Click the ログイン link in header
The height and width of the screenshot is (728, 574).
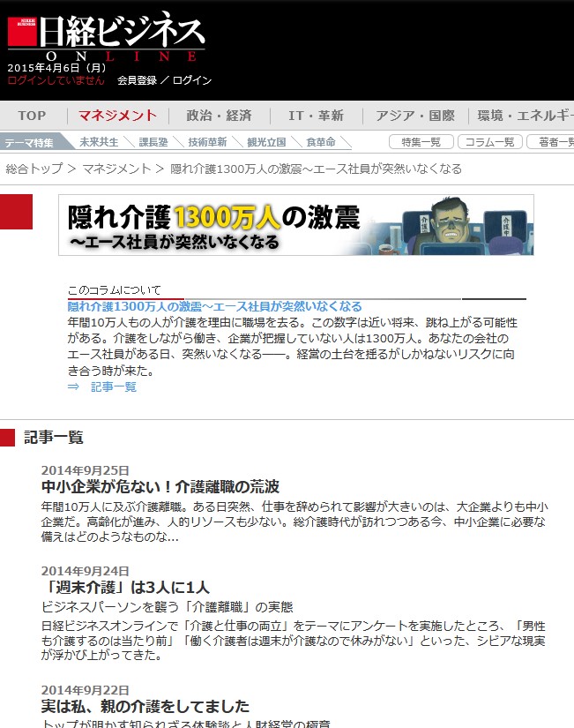click(191, 80)
